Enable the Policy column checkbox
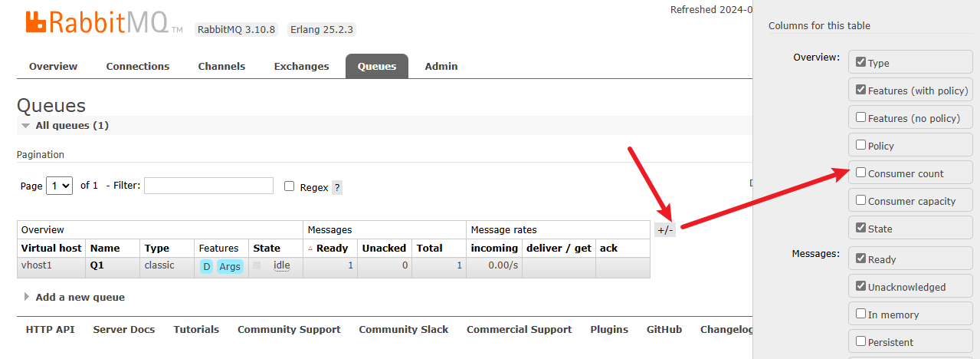Image resolution: width=980 pixels, height=359 pixels. 861,146
